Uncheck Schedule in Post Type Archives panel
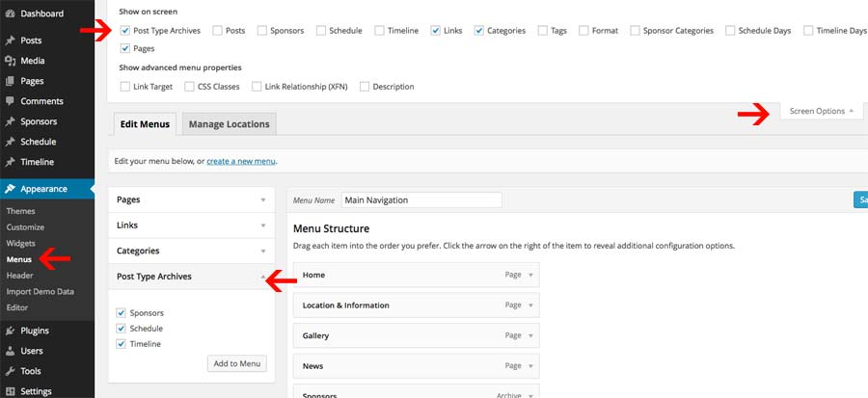Viewport: 868px width, 398px height. tap(122, 329)
